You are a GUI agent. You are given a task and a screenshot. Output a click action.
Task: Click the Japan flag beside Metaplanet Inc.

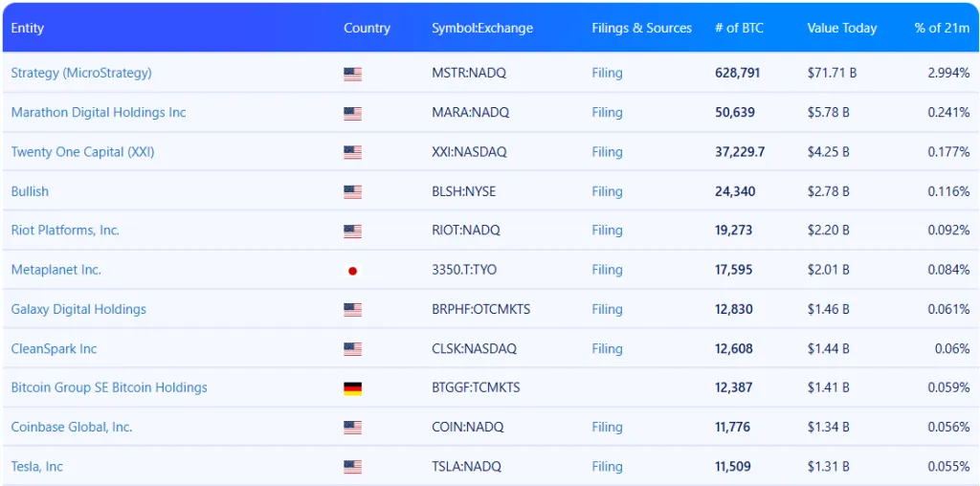pyautogui.click(x=352, y=271)
